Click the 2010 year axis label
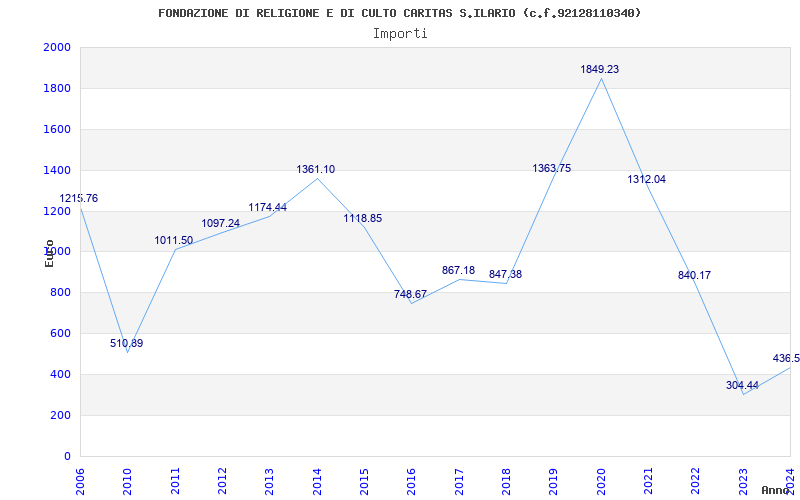 [x=128, y=481]
